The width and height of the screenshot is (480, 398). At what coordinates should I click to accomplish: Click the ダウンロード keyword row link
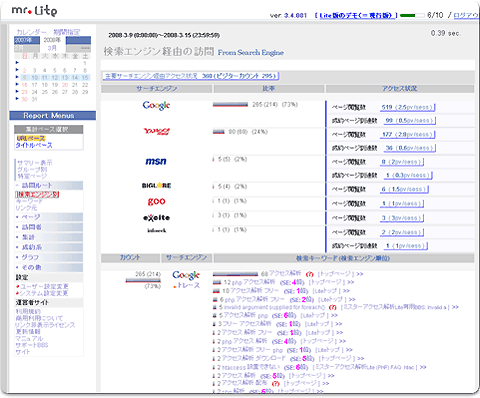coord(253,358)
